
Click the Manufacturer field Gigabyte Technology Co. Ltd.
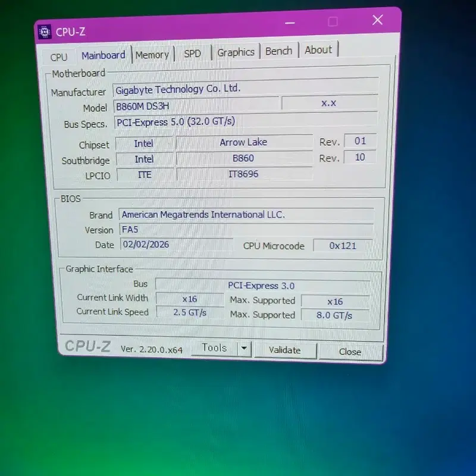pos(245,87)
